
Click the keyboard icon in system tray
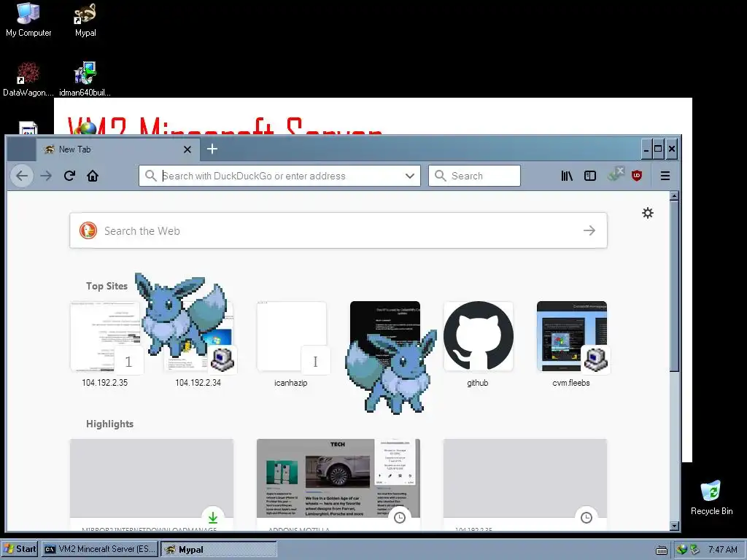661,550
